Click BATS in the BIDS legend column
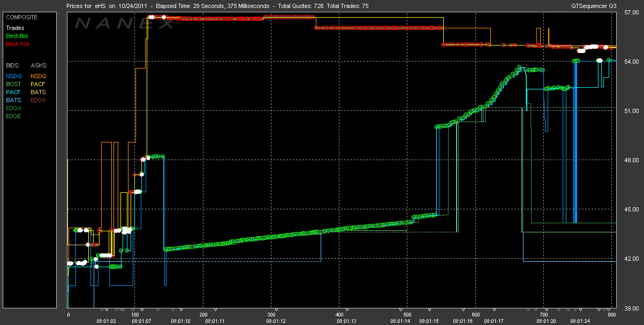 [13, 100]
